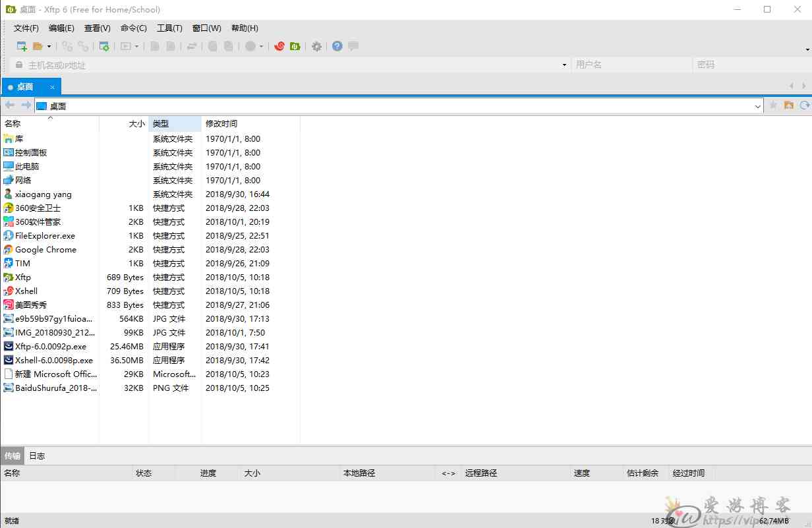Close the 桌面 session tab

coord(53,87)
